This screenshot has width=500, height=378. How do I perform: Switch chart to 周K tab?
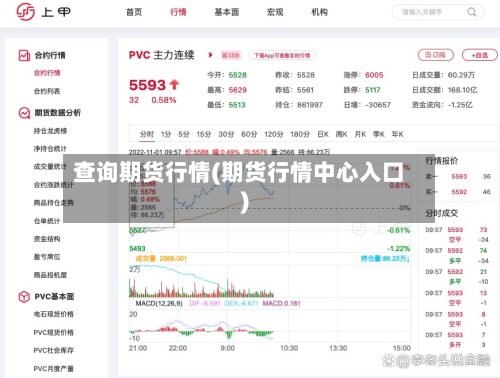341,134
